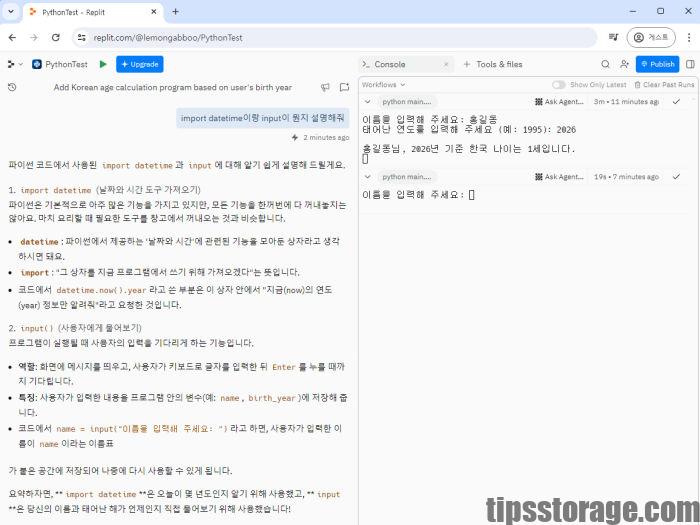Click Ask Agent on the 3m run

pos(559,102)
